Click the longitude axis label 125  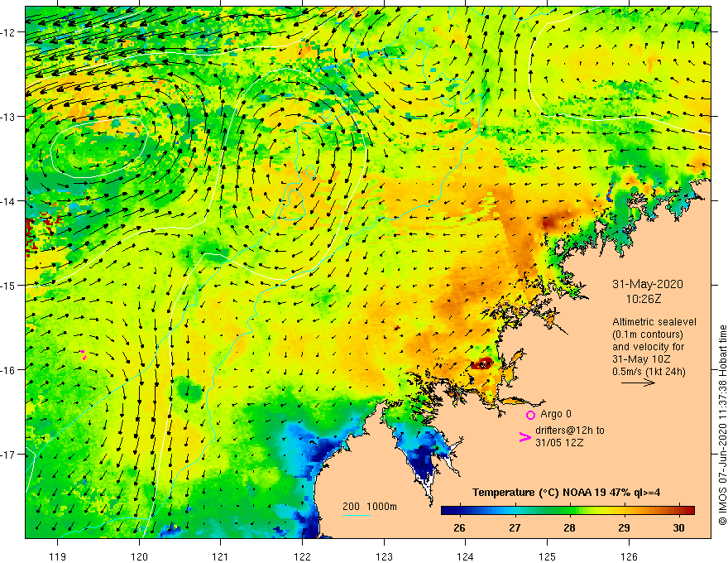pyautogui.click(x=548, y=556)
